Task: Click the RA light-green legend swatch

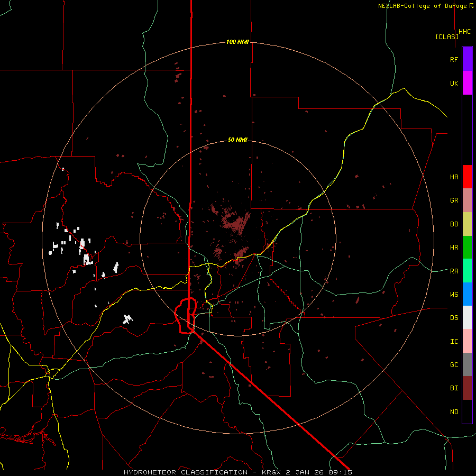Action: (467, 271)
